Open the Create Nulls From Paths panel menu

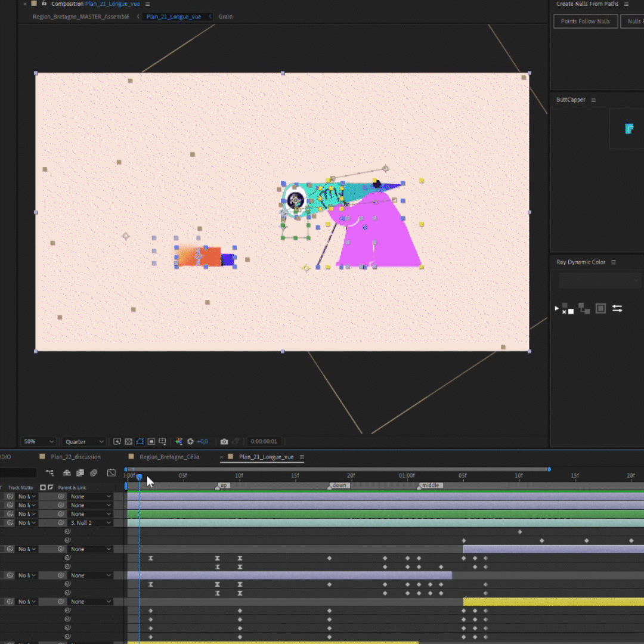coord(626,4)
